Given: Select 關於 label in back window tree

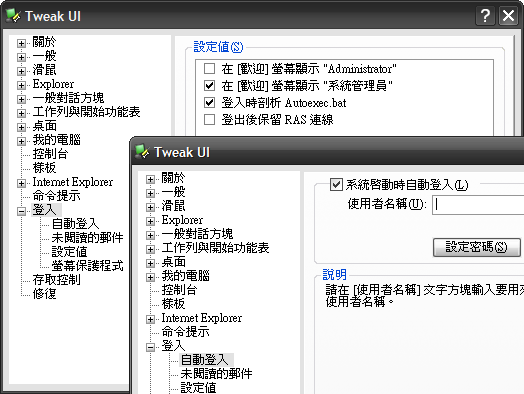Looking at the screenshot, I should 44,42.
